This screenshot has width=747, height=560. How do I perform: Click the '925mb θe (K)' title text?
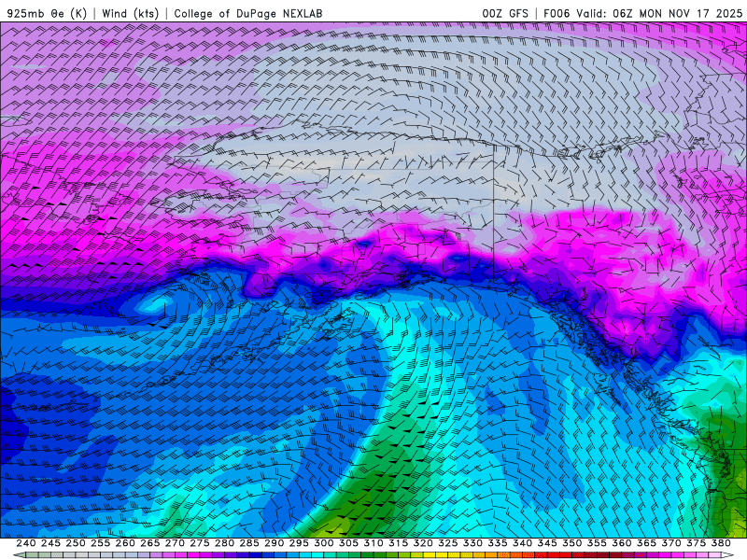tap(48, 13)
